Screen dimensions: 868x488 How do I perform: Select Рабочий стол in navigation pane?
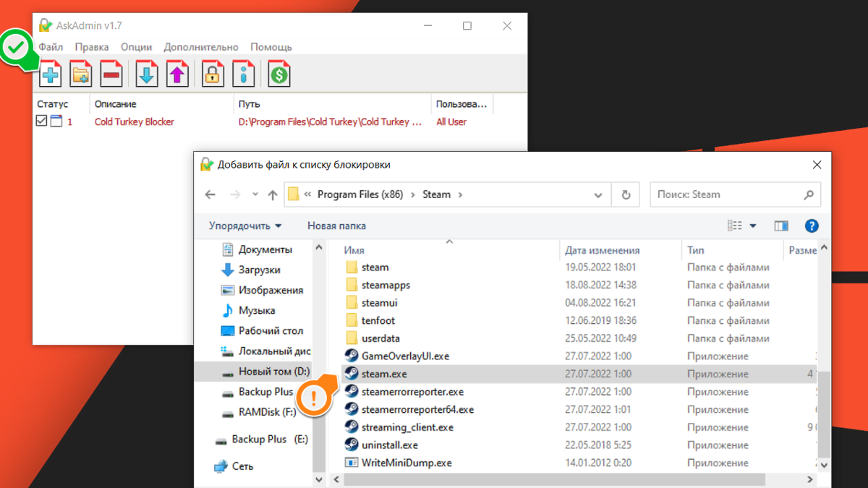point(262,330)
